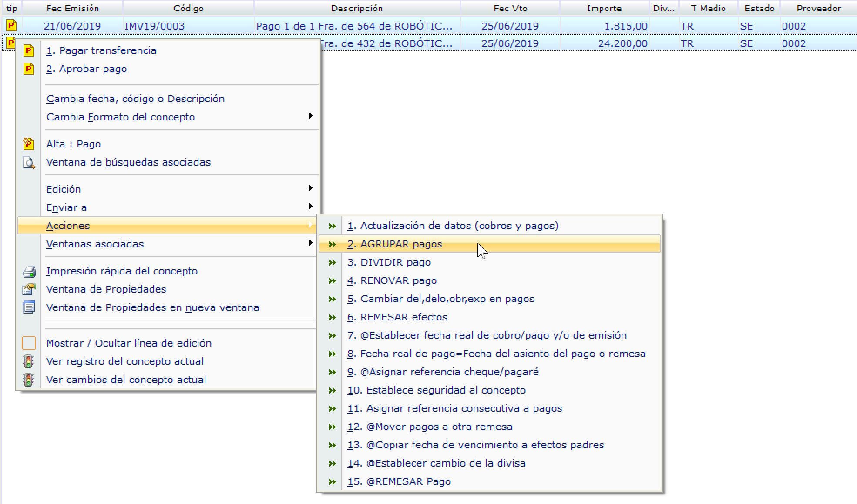Click green arrows icon beside DIVIDIR pago
Image resolution: width=857 pixels, height=504 pixels.
(x=333, y=263)
